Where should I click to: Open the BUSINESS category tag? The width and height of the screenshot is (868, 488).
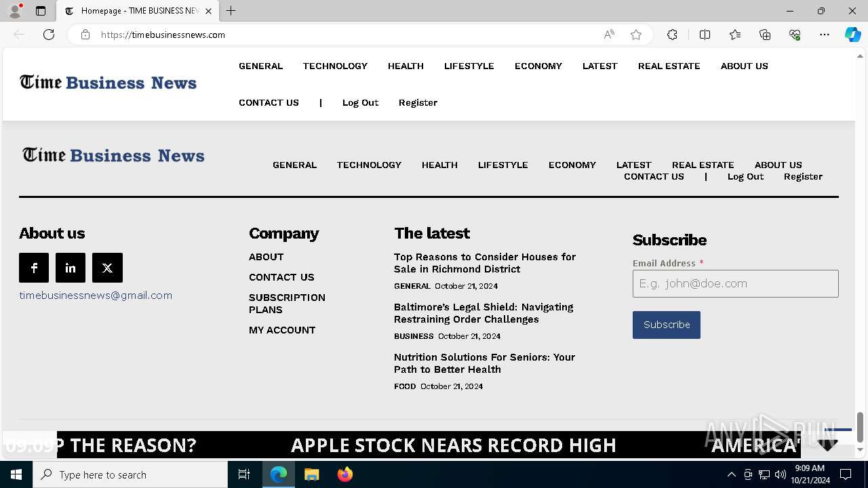click(x=414, y=336)
